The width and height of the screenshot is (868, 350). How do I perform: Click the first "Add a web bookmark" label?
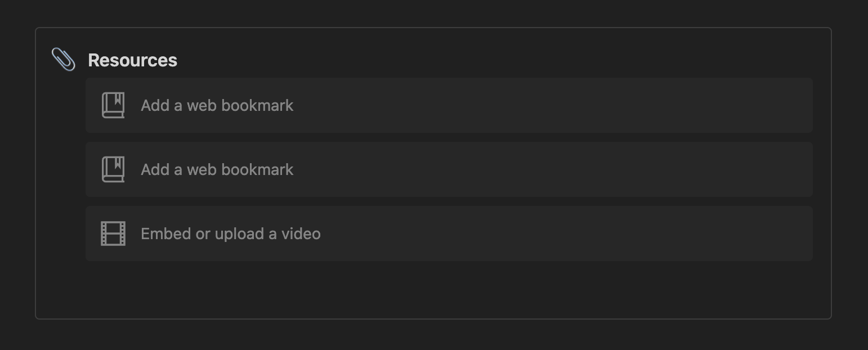coord(217,105)
